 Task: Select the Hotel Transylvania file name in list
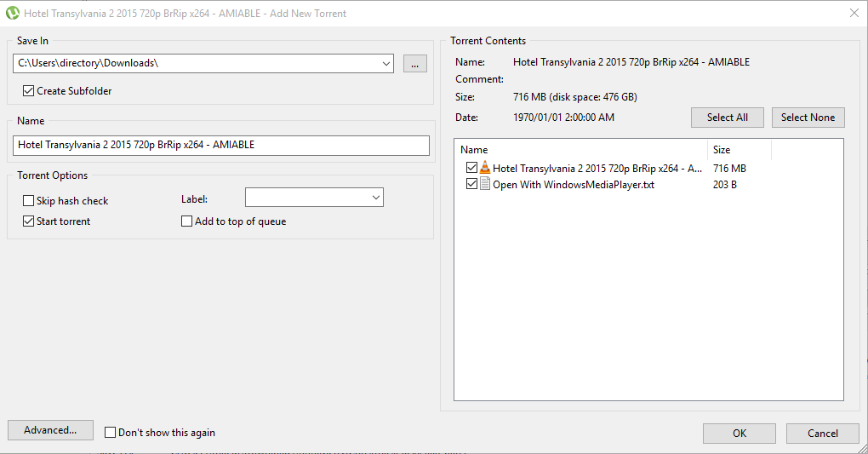[597, 169]
